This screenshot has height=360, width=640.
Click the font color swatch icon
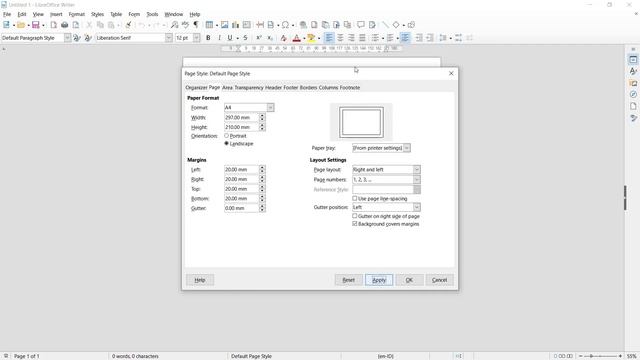tap(297, 38)
